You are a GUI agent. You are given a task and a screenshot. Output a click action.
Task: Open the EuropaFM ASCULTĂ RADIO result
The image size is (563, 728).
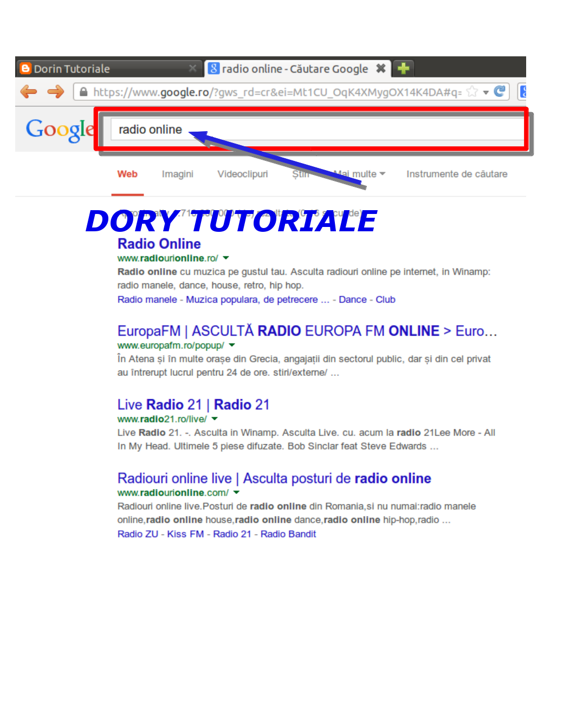307,331
